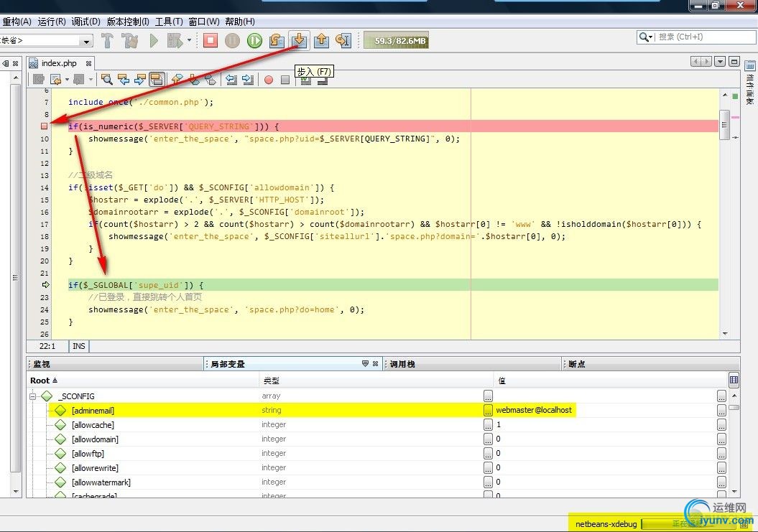The image size is (758, 532).
Task: Open the 版本控制(I) menu
Action: point(128,22)
